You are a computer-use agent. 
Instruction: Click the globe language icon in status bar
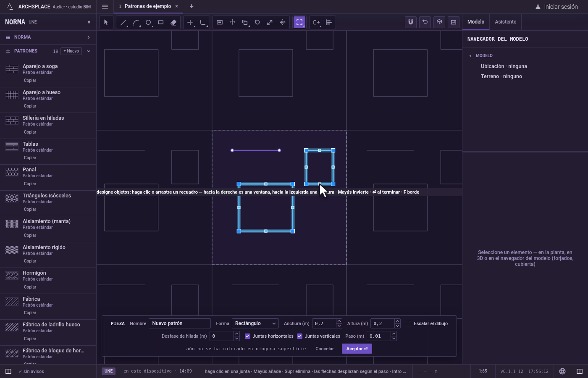pyautogui.click(x=562, y=371)
